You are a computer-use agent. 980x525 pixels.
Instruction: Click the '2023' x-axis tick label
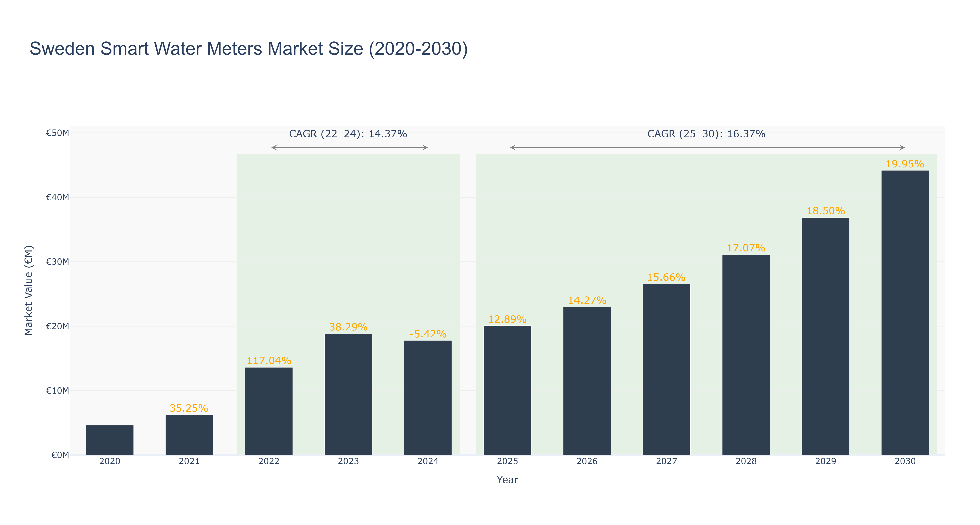click(x=348, y=461)
